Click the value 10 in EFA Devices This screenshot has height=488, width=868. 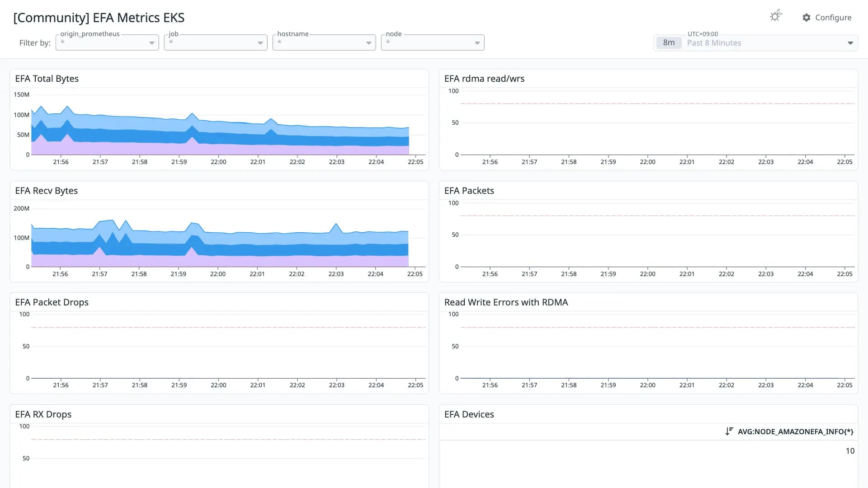click(850, 451)
